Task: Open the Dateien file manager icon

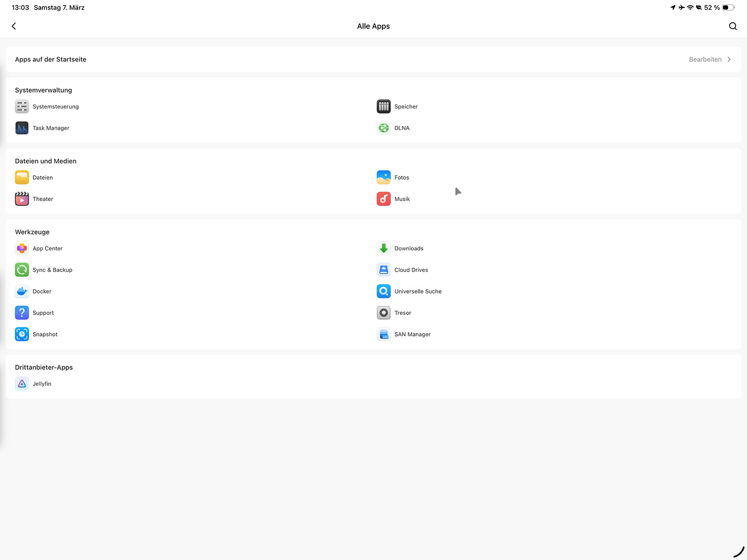Action: (x=22, y=178)
